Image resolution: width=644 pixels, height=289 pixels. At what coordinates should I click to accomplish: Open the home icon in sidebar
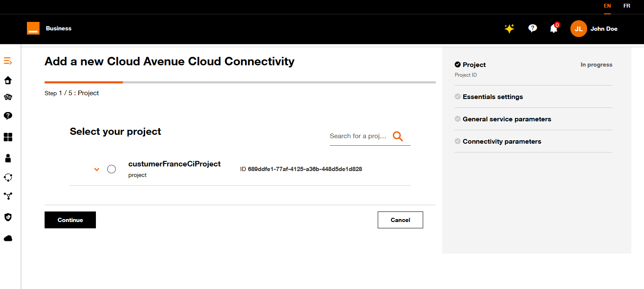pos(8,80)
